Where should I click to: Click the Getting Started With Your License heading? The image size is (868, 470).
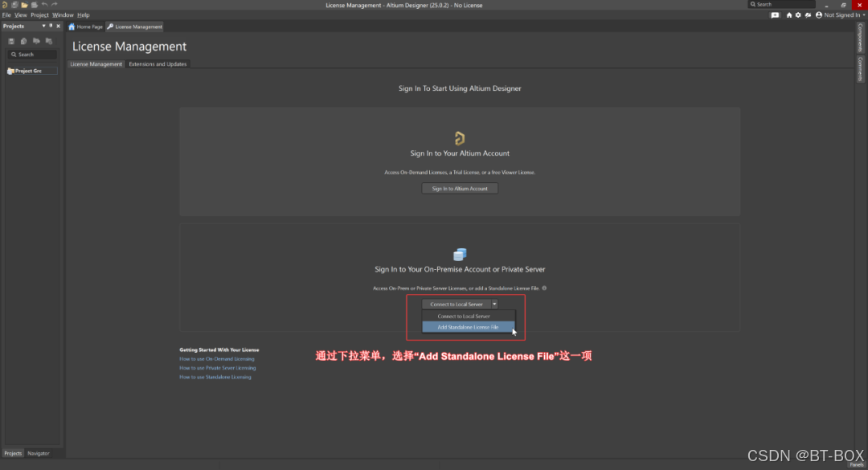pyautogui.click(x=219, y=349)
